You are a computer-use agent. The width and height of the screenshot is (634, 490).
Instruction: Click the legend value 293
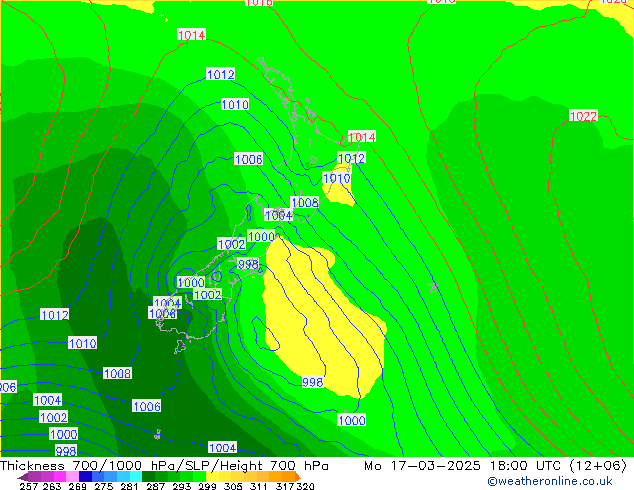pyautogui.click(x=181, y=486)
